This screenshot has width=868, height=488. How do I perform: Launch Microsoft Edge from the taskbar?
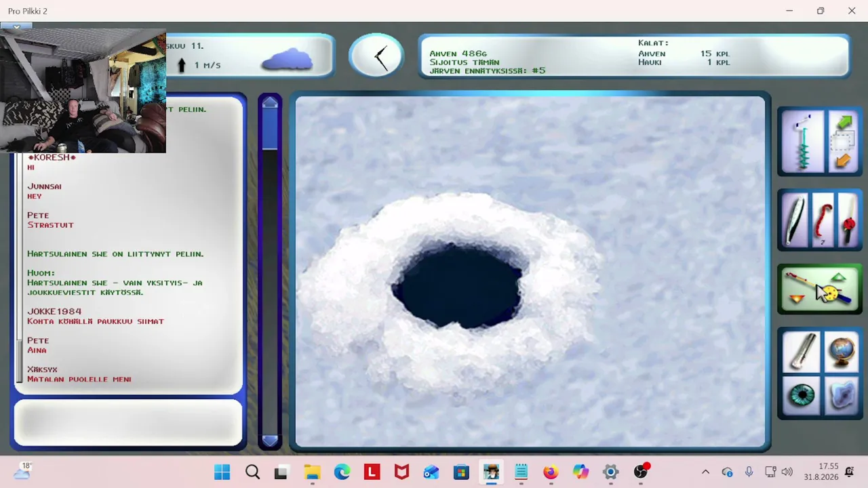pos(342,472)
